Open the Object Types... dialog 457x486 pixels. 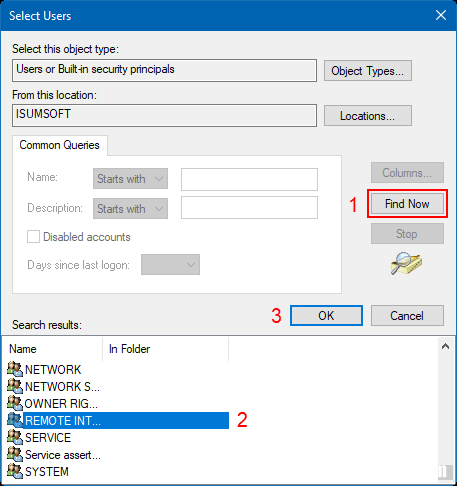coord(368,71)
